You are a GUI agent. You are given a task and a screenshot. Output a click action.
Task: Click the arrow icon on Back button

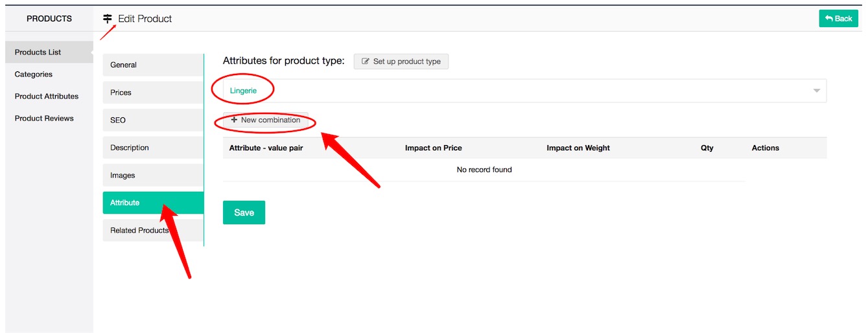coord(829,19)
